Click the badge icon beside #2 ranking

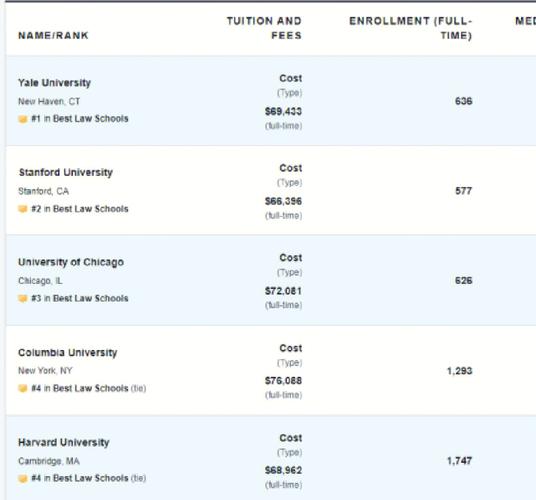point(23,209)
